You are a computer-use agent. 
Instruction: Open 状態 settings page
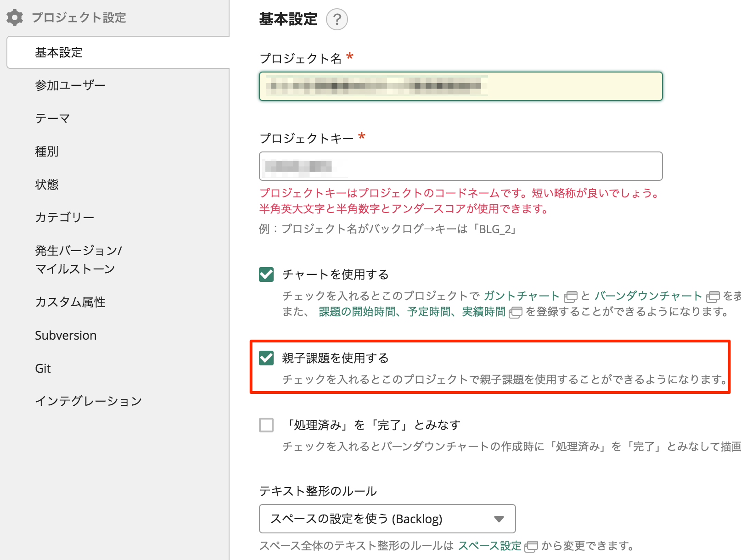(x=47, y=185)
